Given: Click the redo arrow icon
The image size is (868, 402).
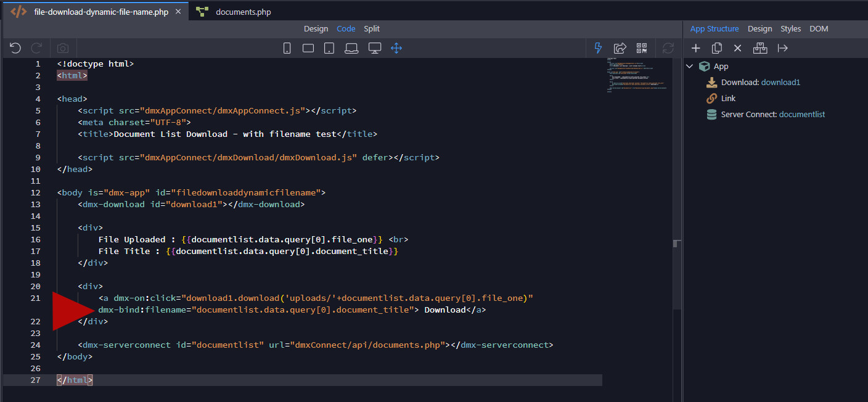Looking at the screenshot, I should (37, 48).
